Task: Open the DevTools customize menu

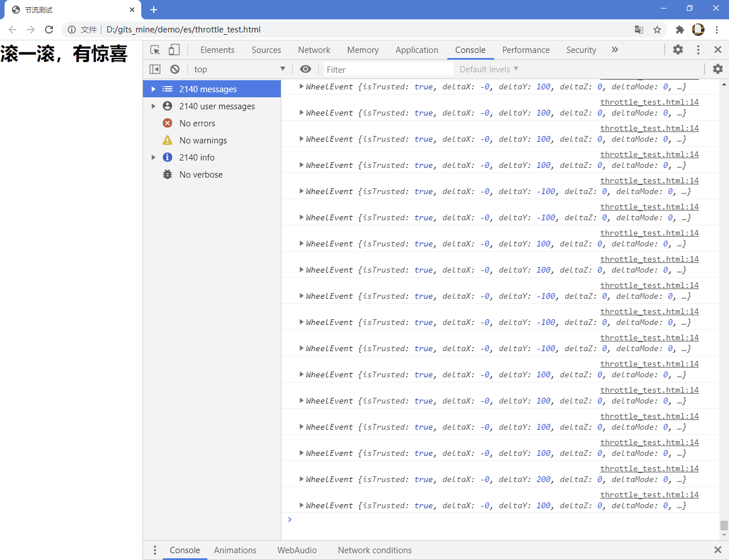Action: tap(698, 50)
